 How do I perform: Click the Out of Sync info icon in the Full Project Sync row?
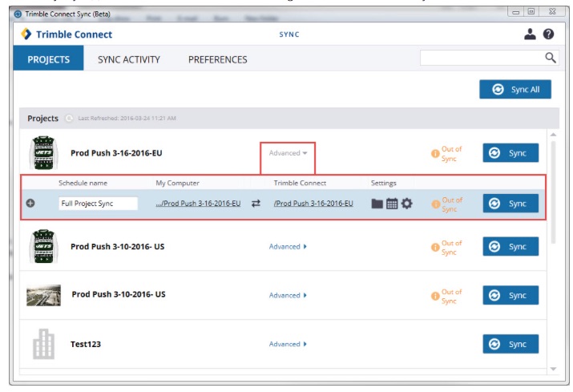[435, 204]
